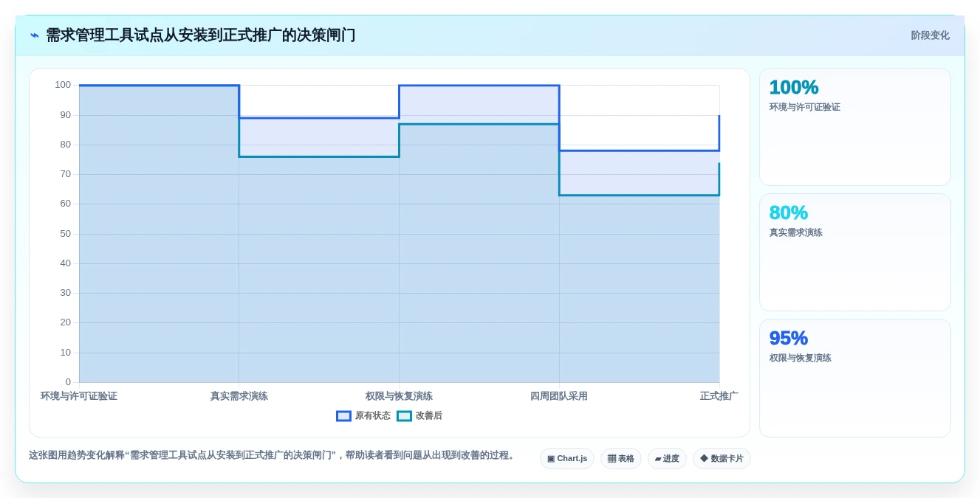Click the 环境与许可证验证 x-axis label

tap(79, 396)
